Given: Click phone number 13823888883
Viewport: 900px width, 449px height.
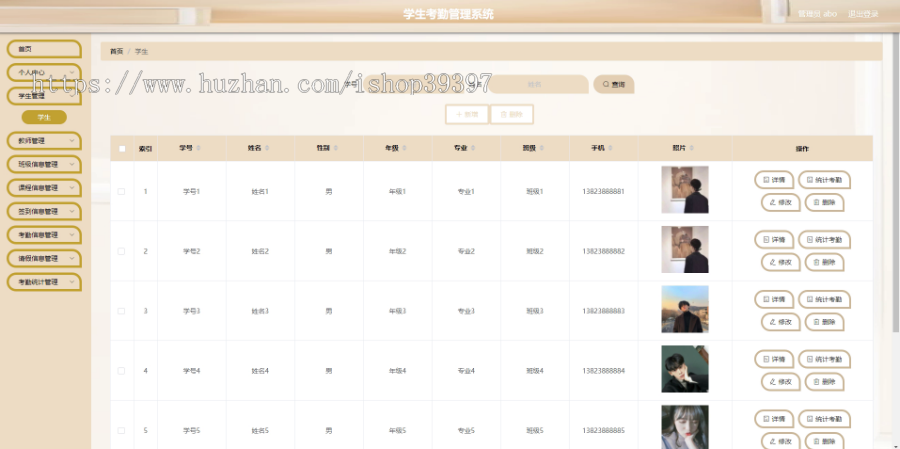Looking at the screenshot, I should tap(603, 311).
